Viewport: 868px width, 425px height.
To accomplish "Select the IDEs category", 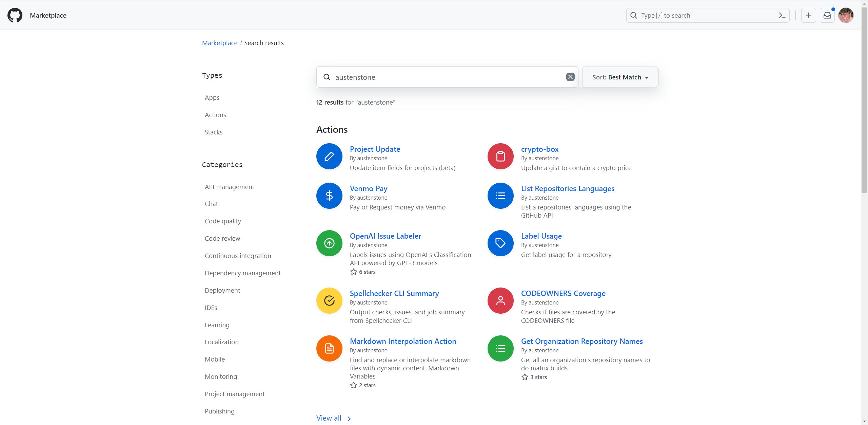I will click(211, 308).
